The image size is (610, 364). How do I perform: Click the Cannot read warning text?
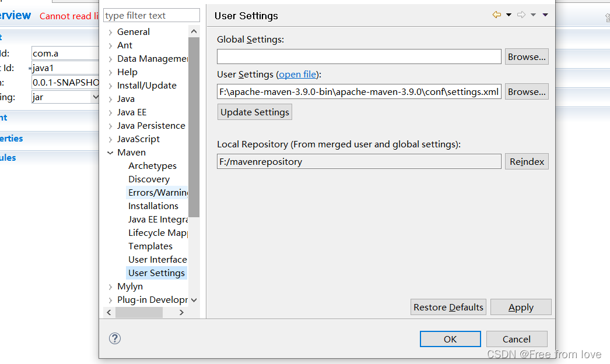[68, 16]
